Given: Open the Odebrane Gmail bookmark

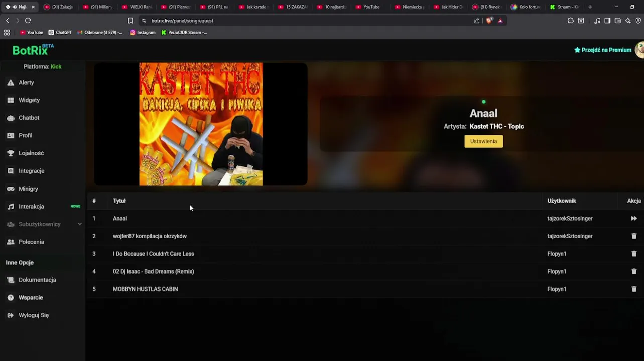Looking at the screenshot, I should click(x=99, y=32).
